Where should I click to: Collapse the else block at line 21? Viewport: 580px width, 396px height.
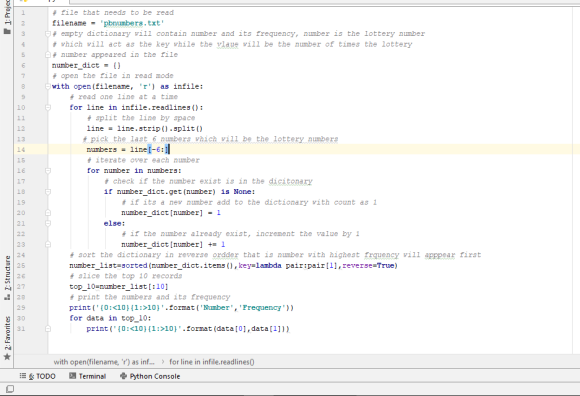pyautogui.click(x=48, y=223)
